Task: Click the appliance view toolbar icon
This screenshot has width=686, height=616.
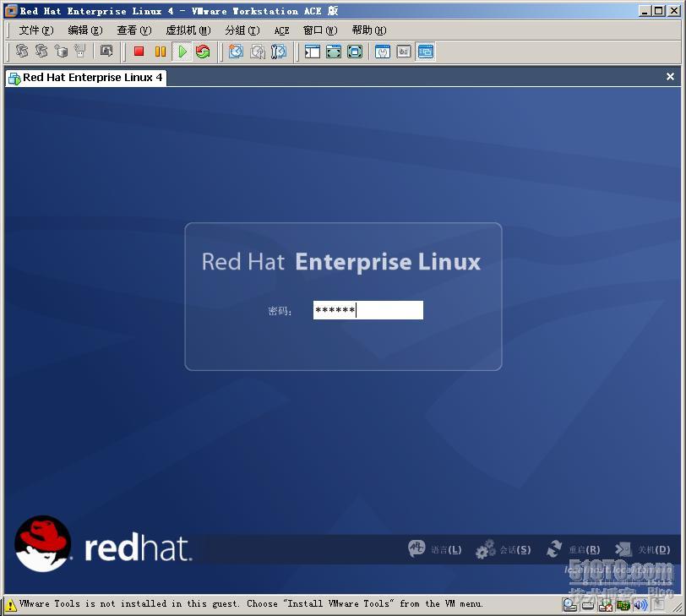Action: [x=404, y=52]
